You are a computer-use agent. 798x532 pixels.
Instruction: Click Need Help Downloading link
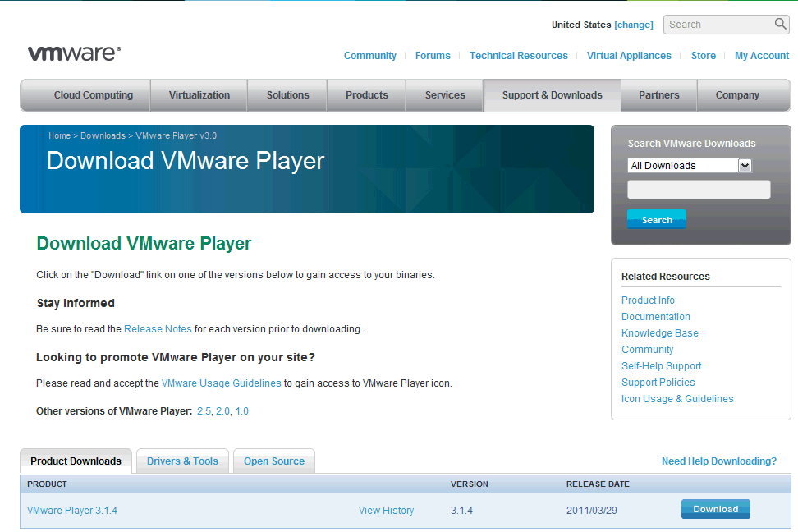pos(718,461)
